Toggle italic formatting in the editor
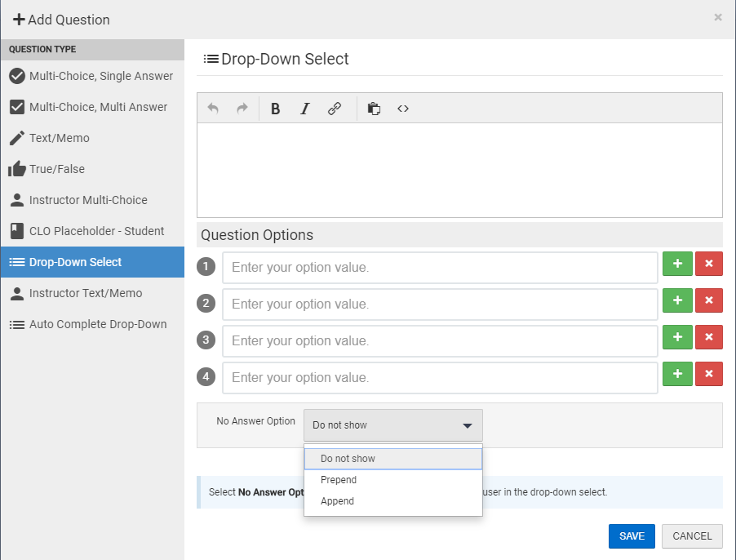Viewport: 736px width, 560px height. [305, 109]
